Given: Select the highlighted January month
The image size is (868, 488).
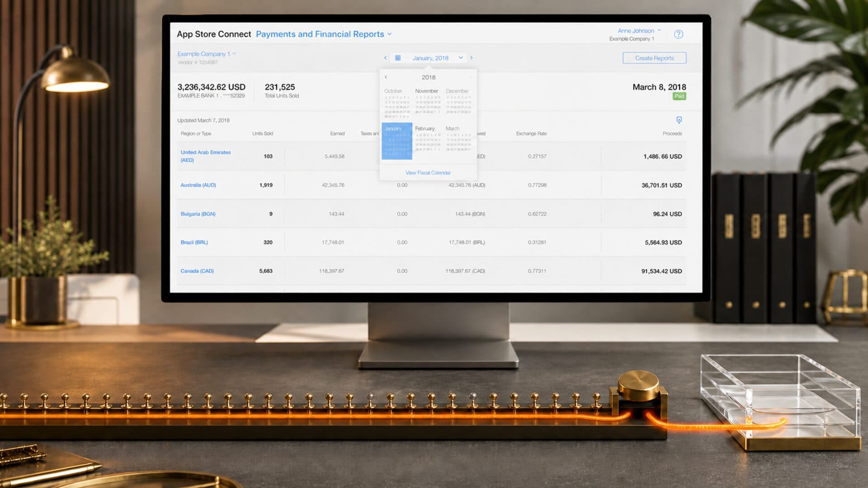Looking at the screenshot, I should pyautogui.click(x=397, y=141).
